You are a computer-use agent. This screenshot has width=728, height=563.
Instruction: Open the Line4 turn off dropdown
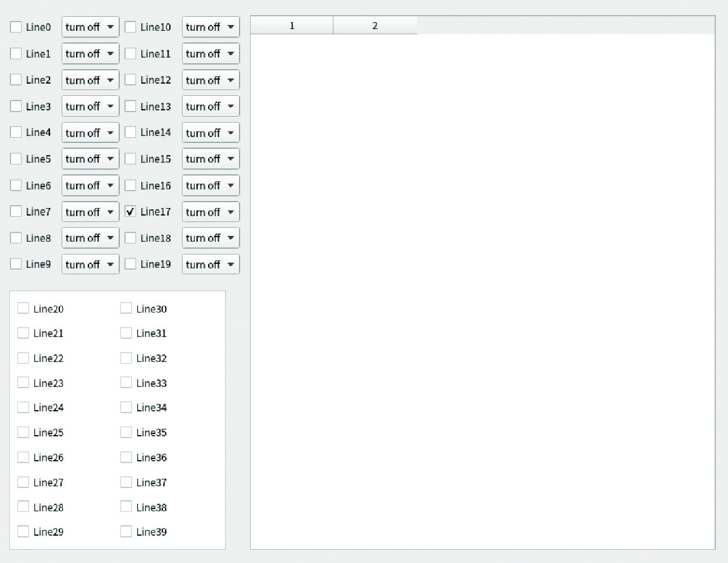[x=90, y=132]
